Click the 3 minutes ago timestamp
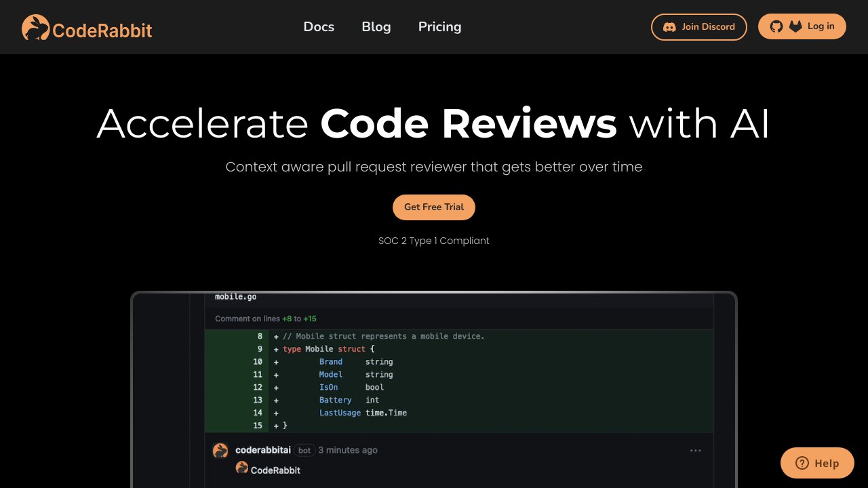 coord(348,450)
